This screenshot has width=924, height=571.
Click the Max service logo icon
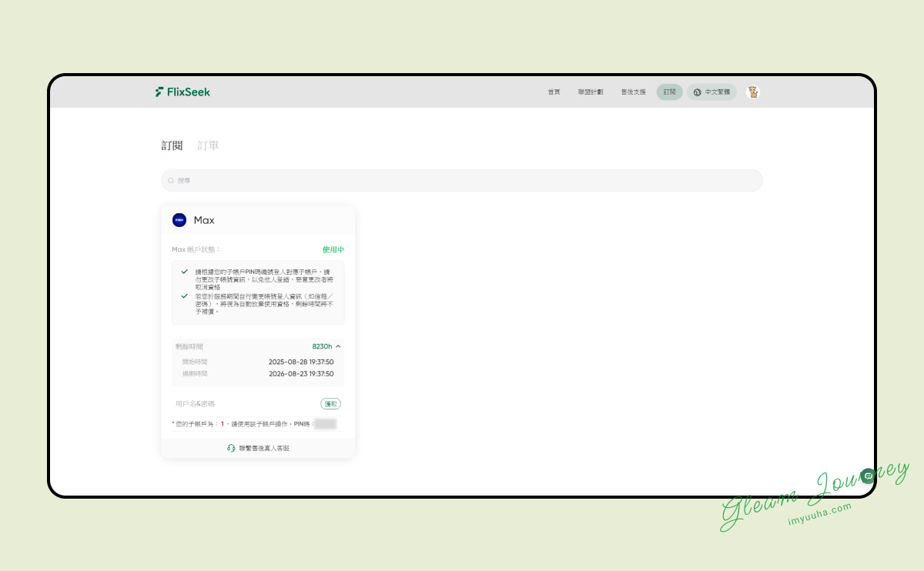[179, 220]
